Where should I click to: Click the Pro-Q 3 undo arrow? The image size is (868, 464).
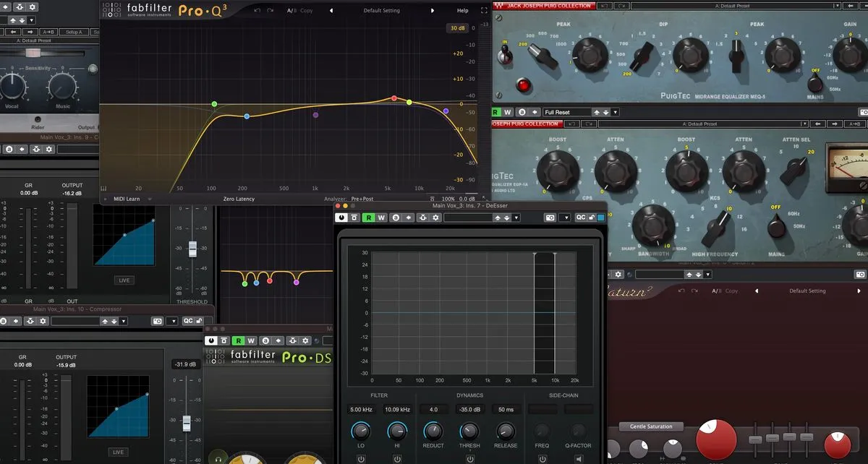(258, 11)
